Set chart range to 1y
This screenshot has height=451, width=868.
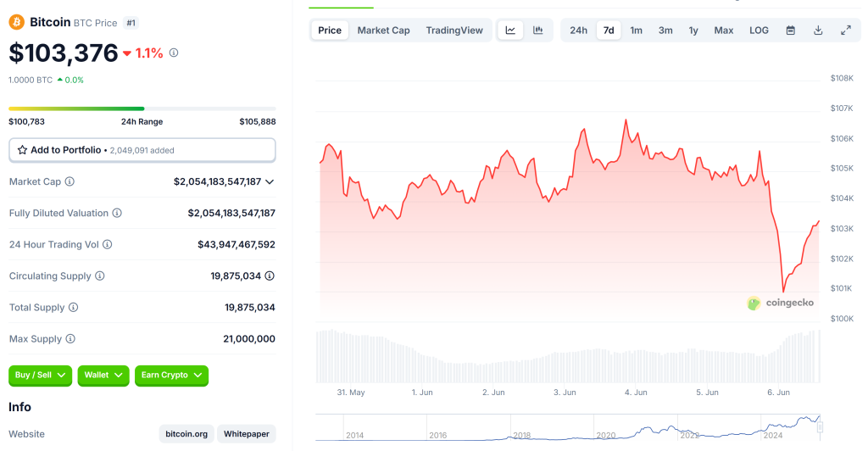click(x=693, y=31)
